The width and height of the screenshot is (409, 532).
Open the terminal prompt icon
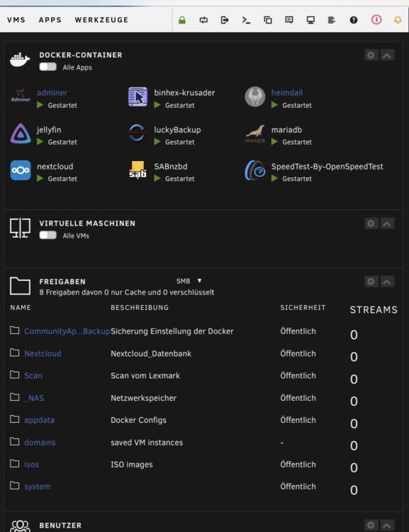pos(246,20)
